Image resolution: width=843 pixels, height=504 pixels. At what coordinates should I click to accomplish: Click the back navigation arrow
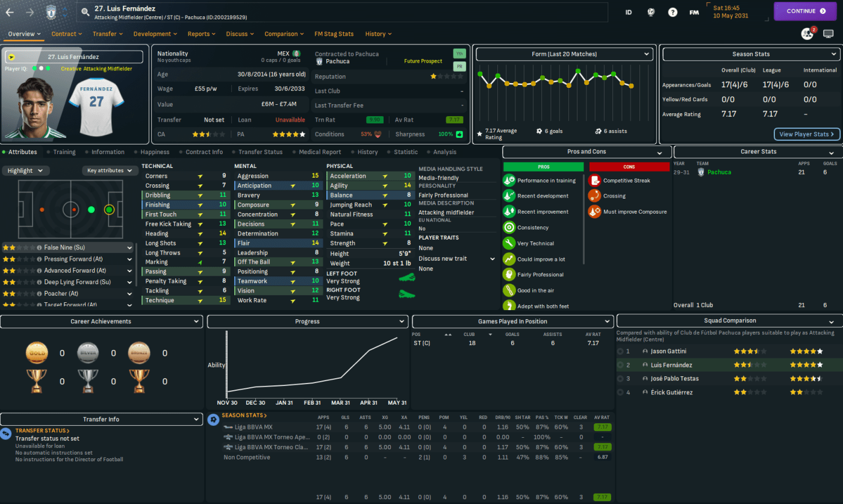(x=10, y=11)
